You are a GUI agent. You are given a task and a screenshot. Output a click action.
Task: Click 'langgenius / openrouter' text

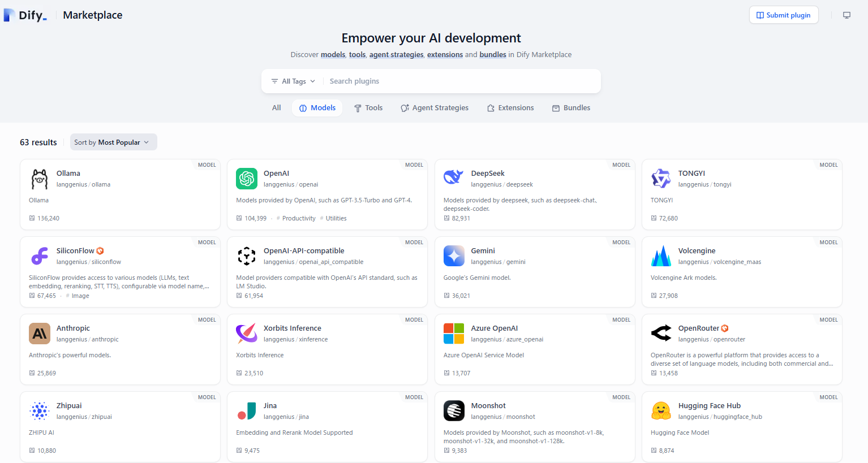pos(712,340)
